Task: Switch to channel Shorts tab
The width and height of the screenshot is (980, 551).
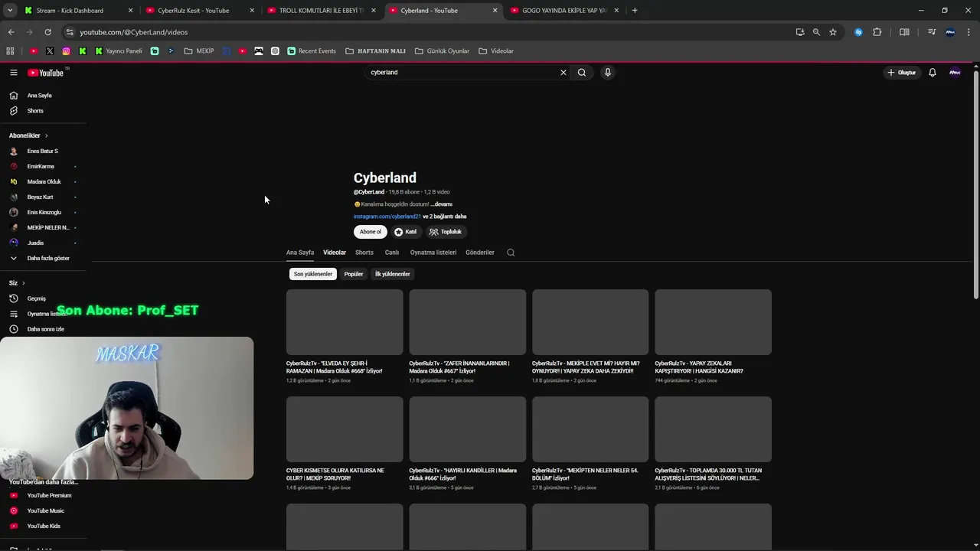Action: click(364, 253)
